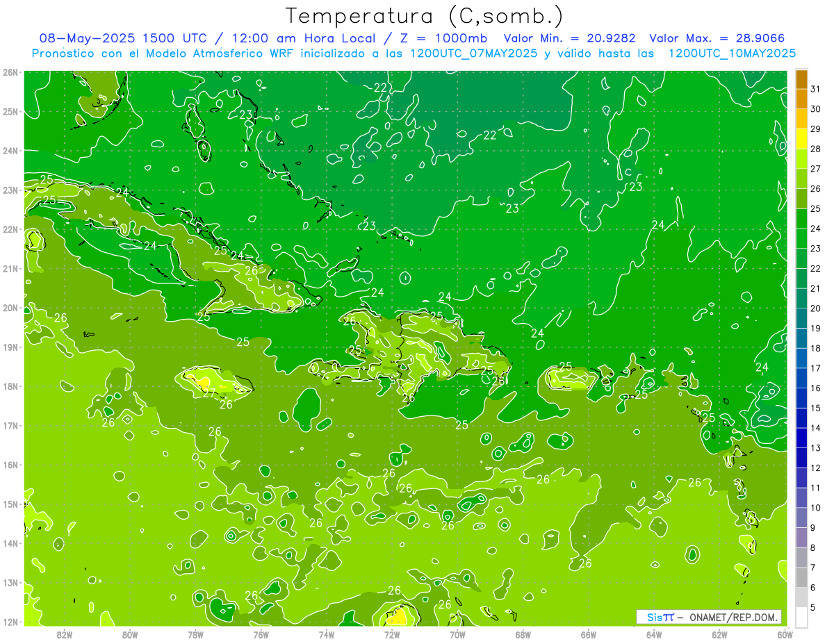Pick the legend swatch between 24 and 25
This screenshot has height=644, width=834.
coord(801,219)
